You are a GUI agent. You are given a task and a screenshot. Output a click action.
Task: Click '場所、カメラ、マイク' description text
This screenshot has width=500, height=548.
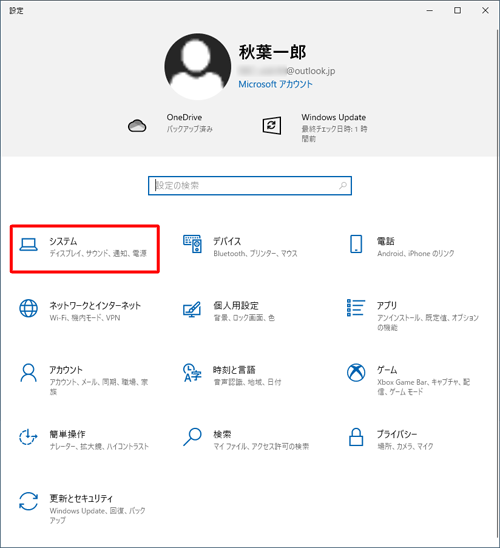[405, 446]
